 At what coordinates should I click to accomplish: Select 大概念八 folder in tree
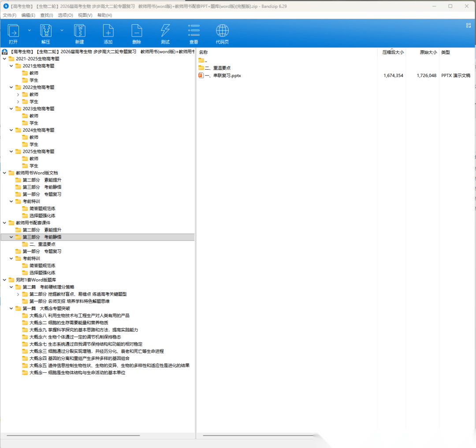tap(79, 315)
